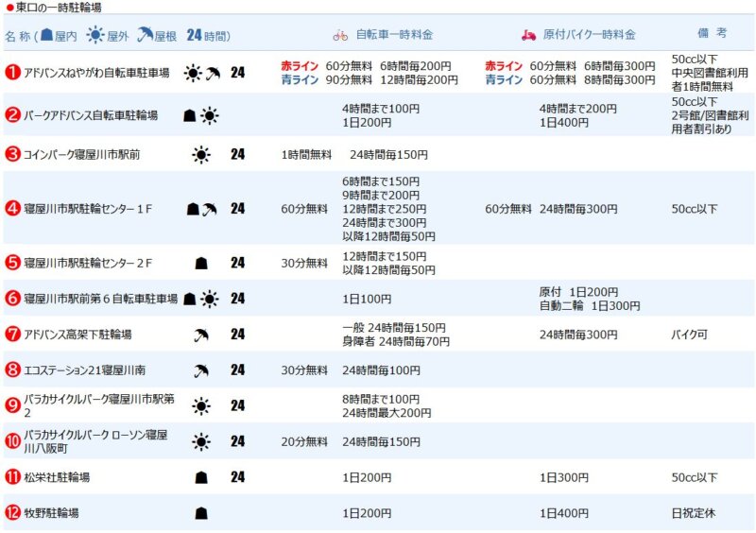Click the indoor icon in 寝屋川市駅駐輪センター2F row

201,263
